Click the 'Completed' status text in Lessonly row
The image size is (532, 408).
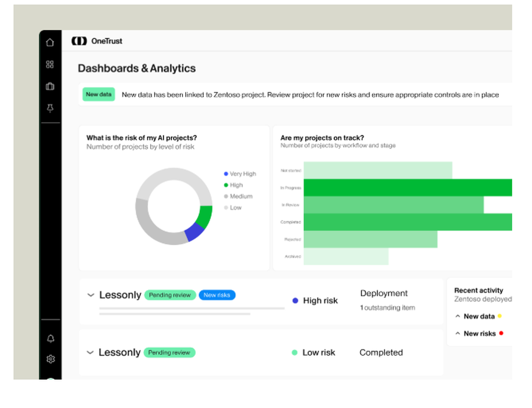tap(381, 353)
